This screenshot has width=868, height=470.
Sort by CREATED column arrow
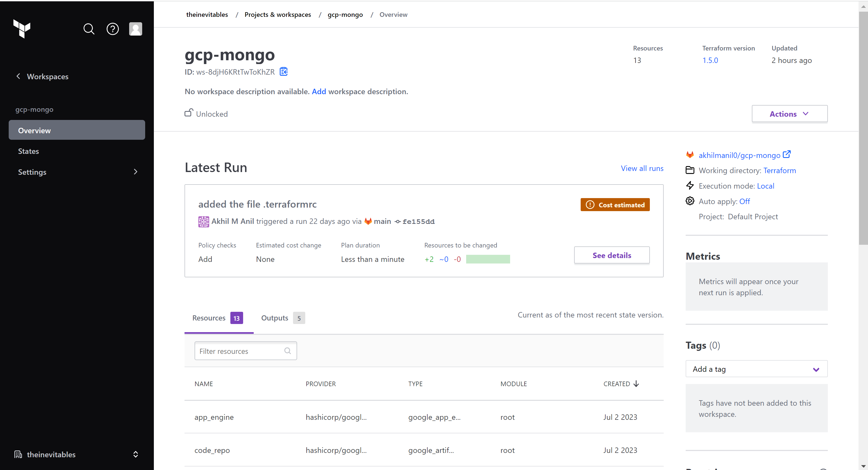[x=636, y=384]
